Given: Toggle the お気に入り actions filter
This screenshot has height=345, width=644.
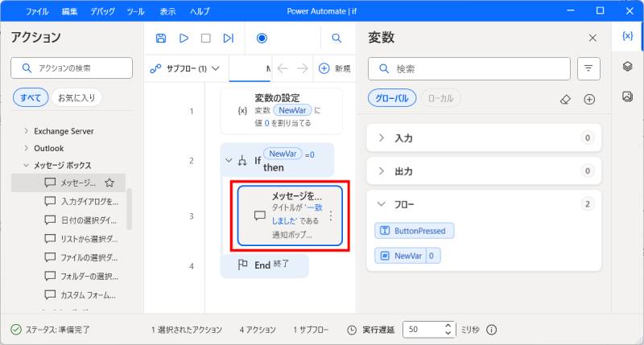Looking at the screenshot, I should point(76,98).
